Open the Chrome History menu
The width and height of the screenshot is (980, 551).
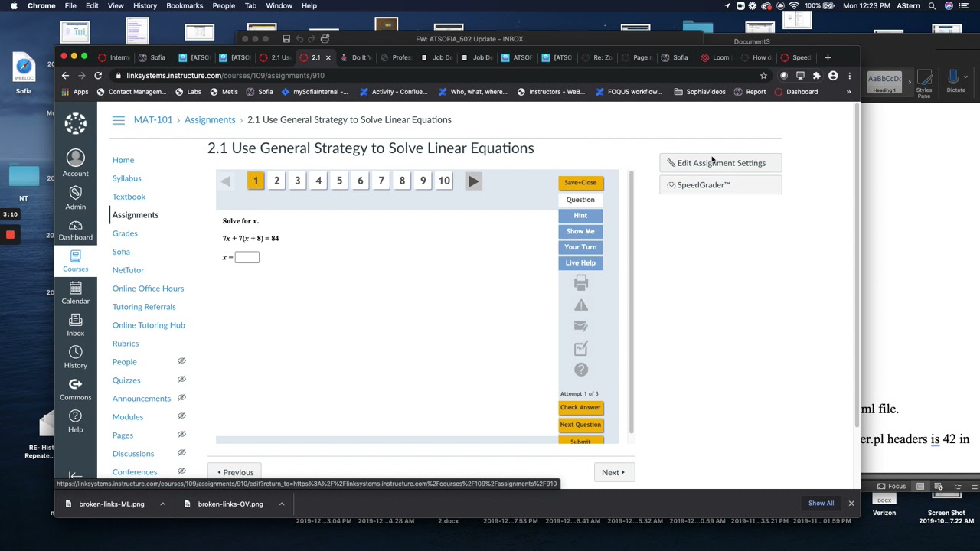145,6
